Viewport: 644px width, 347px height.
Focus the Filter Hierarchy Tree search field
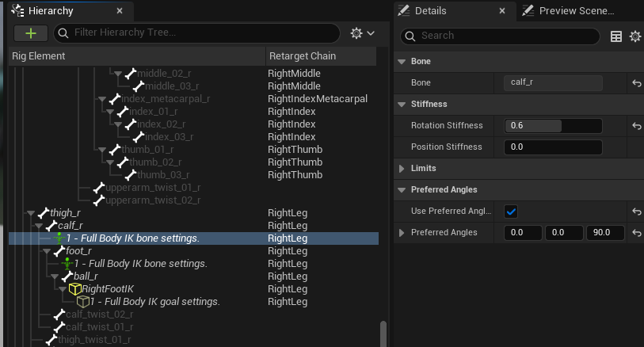[196, 32]
